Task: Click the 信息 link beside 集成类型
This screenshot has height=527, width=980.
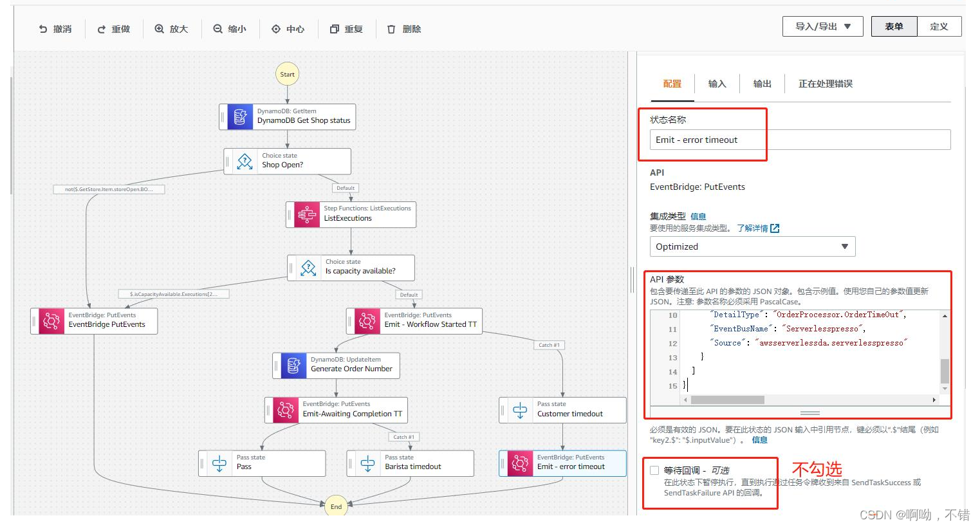Action: tap(698, 216)
